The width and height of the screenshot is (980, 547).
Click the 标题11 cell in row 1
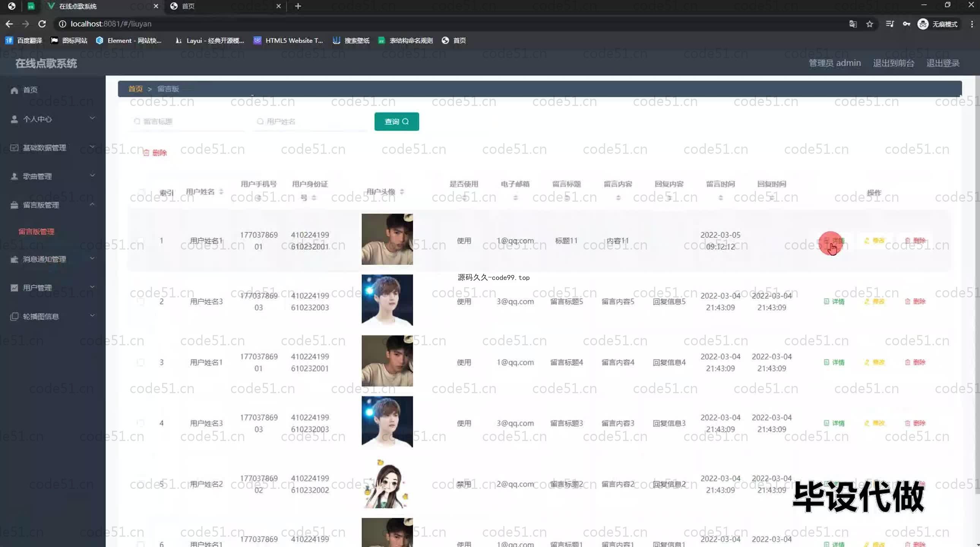[x=566, y=241]
